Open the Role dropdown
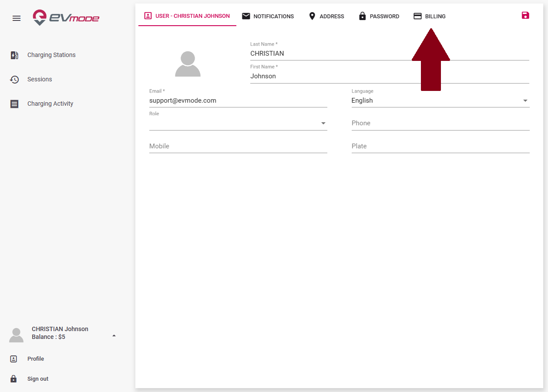 (x=238, y=123)
